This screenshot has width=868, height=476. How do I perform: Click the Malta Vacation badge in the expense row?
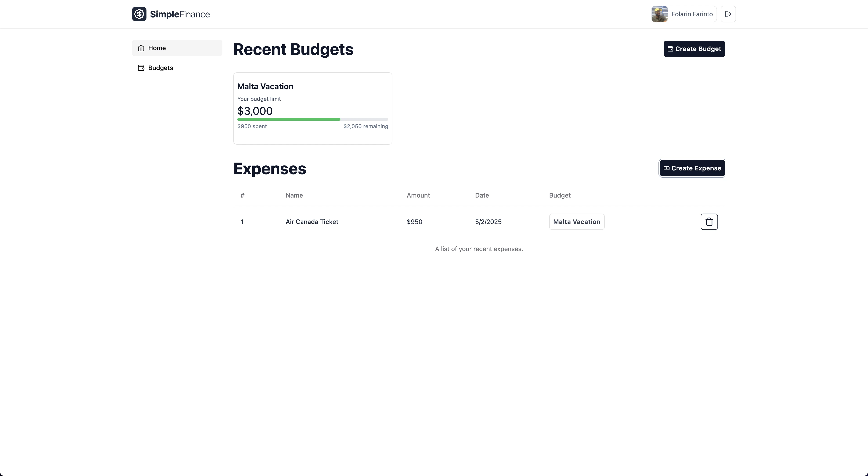coord(577,221)
